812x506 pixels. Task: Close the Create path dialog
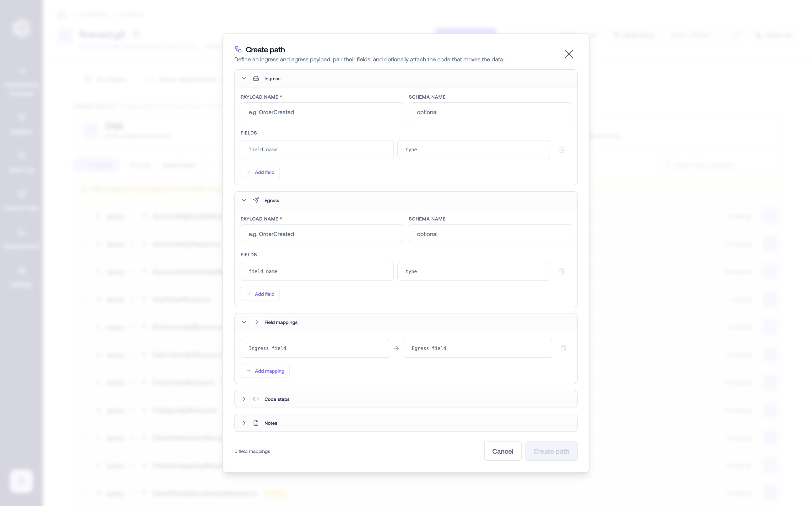(569, 54)
